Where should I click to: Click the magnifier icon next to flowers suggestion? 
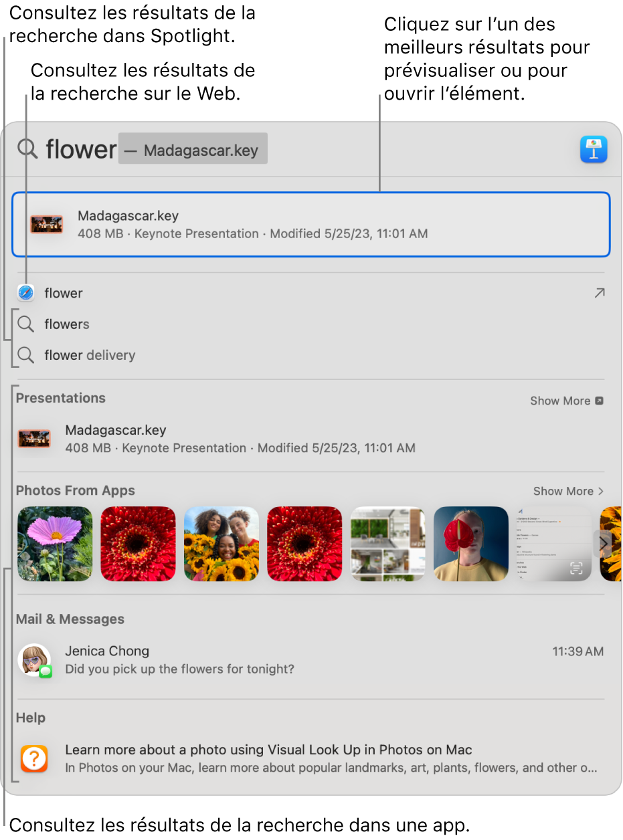pyautogui.click(x=26, y=324)
